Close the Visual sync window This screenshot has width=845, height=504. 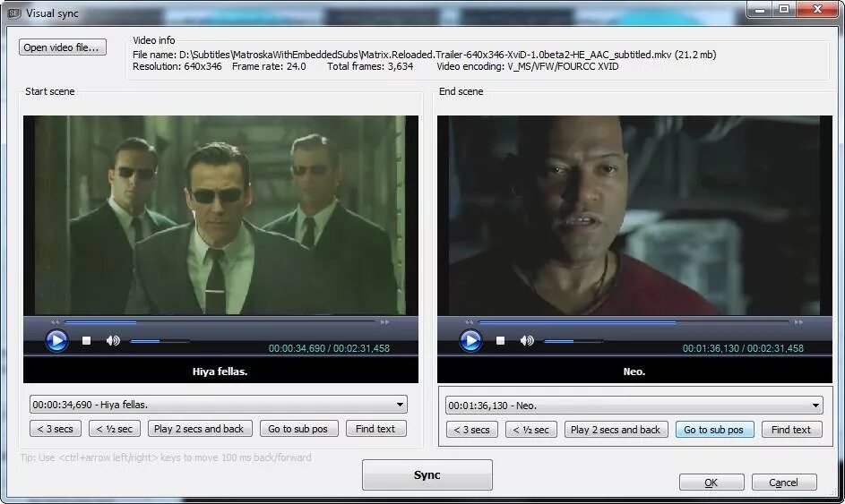817,9
